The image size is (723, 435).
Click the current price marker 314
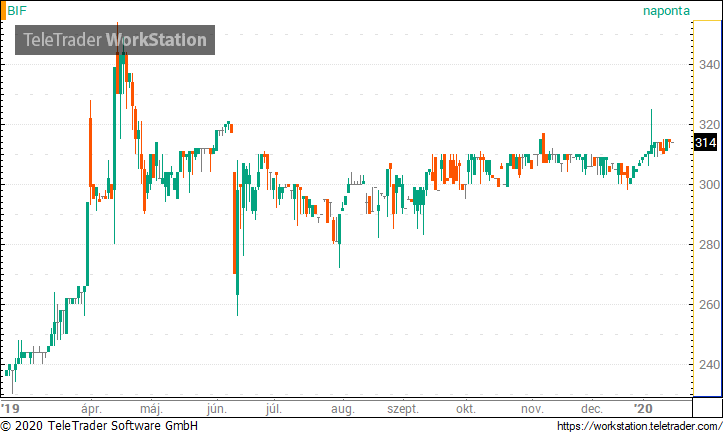705,143
